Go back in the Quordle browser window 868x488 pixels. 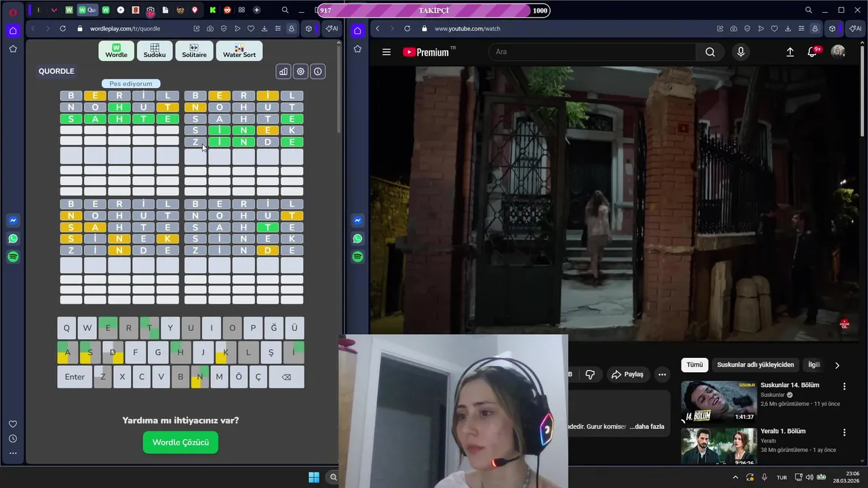point(33,28)
